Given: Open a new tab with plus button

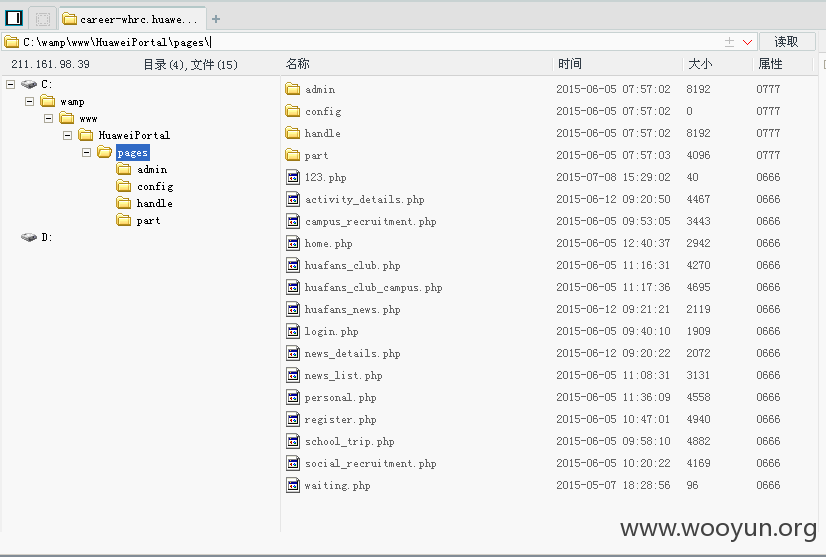Looking at the screenshot, I should pos(216,19).
